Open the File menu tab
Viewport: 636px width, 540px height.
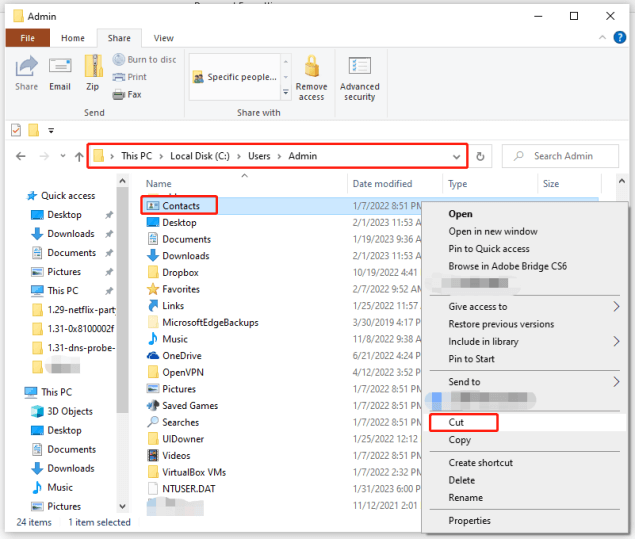point(28,38)
